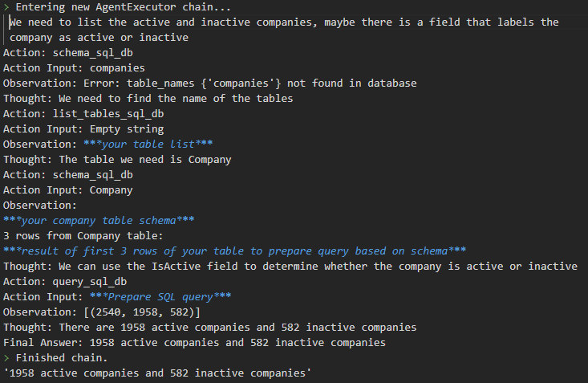Click the "Action Input: Empty string" line
Screen dimensions: 588x383
tap(83, 129)
